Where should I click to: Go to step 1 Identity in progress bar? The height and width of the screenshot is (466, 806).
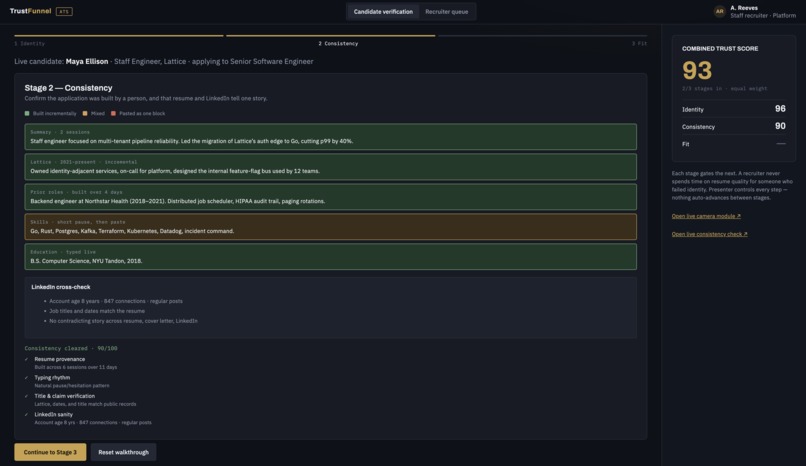tap(29, 44)
